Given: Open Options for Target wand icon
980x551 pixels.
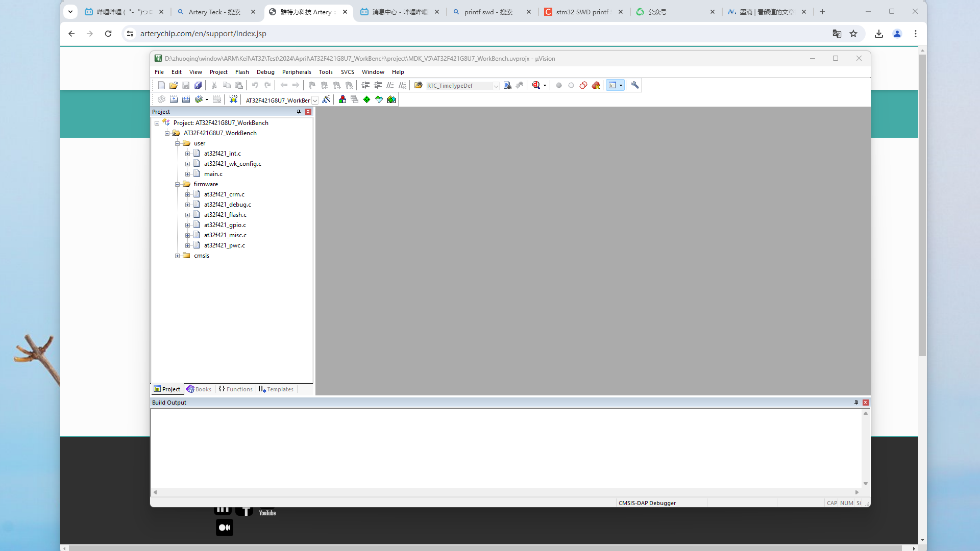Looking at the screenshot, I should point(326,99).
